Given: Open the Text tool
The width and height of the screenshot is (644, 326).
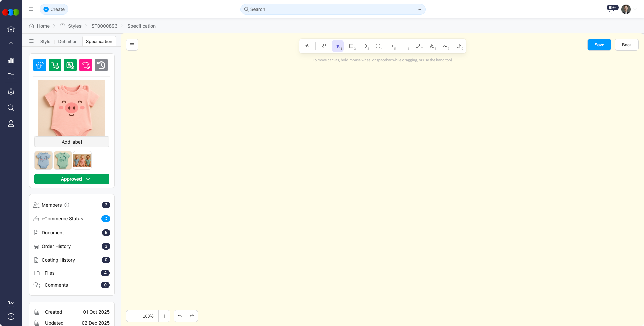Looking at the screenshot, I should click(x=432, y=46).
